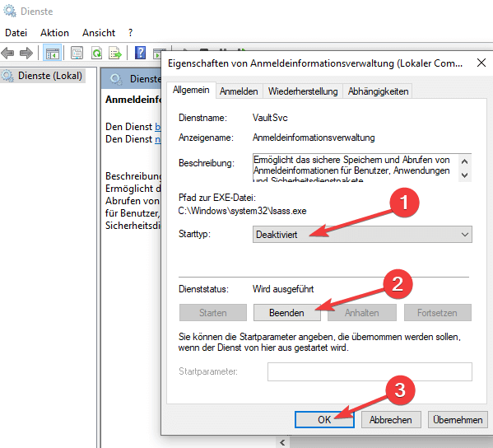
Task: Close the Eigenschaften dialog
Action: pos(481,63)
